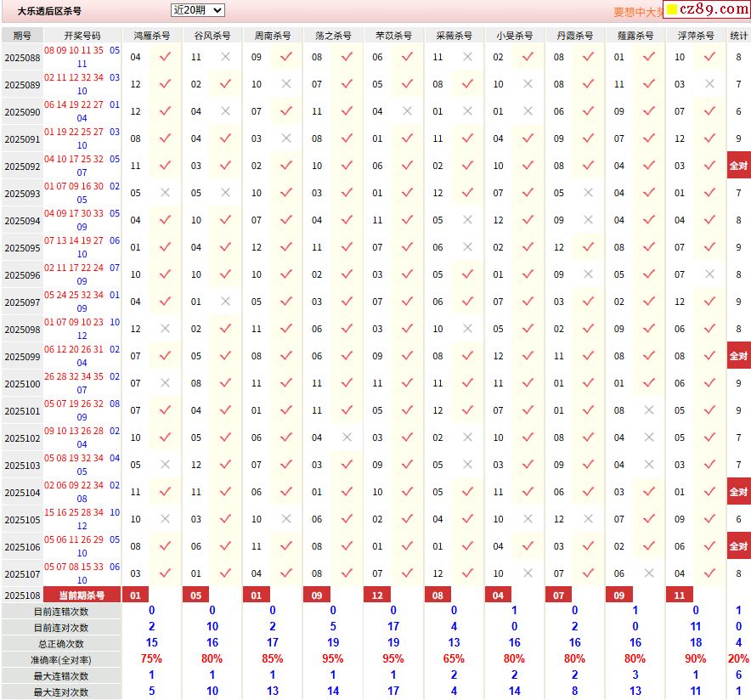Click the 目前连对次数 row label

click(x=61, y=627)
